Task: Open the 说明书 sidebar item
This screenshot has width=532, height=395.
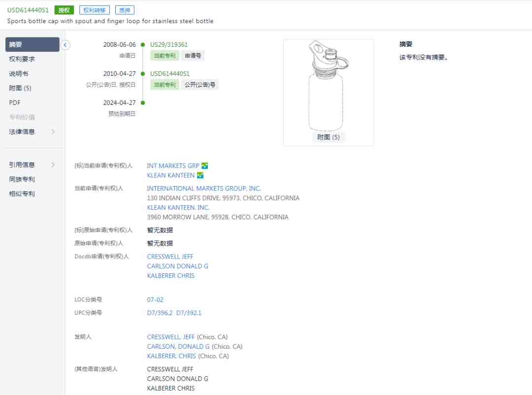Action: coord(19,74)
